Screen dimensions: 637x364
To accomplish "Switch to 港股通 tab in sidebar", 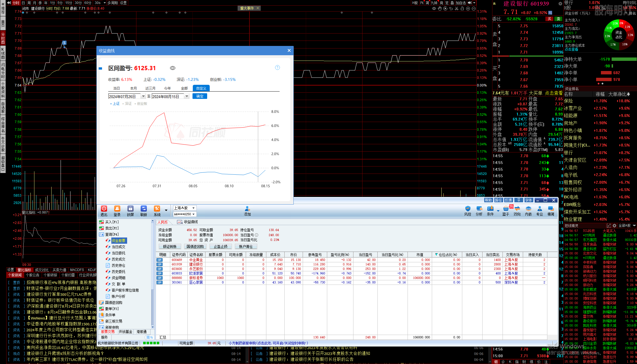I will (x=141, y=332).
